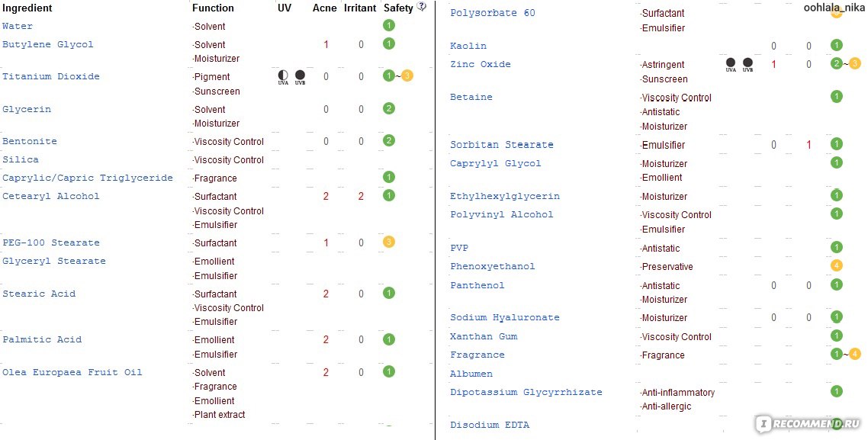Open the Cetearyl Alcohol ingredient link
Screen dimensions: 868x440
(x=51, y=196)
